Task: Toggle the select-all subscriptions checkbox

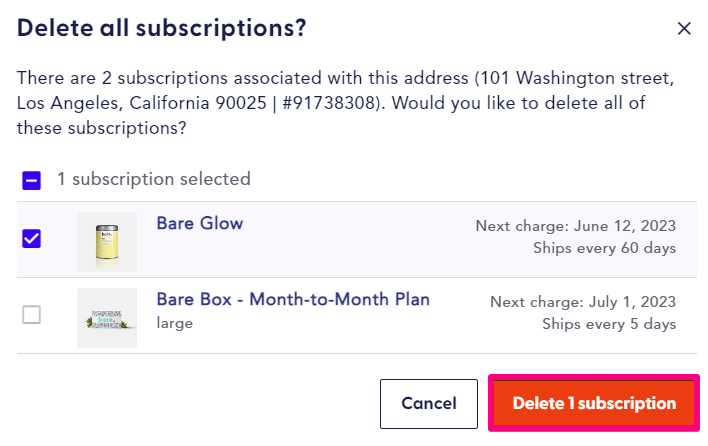Action: (32, 180)
